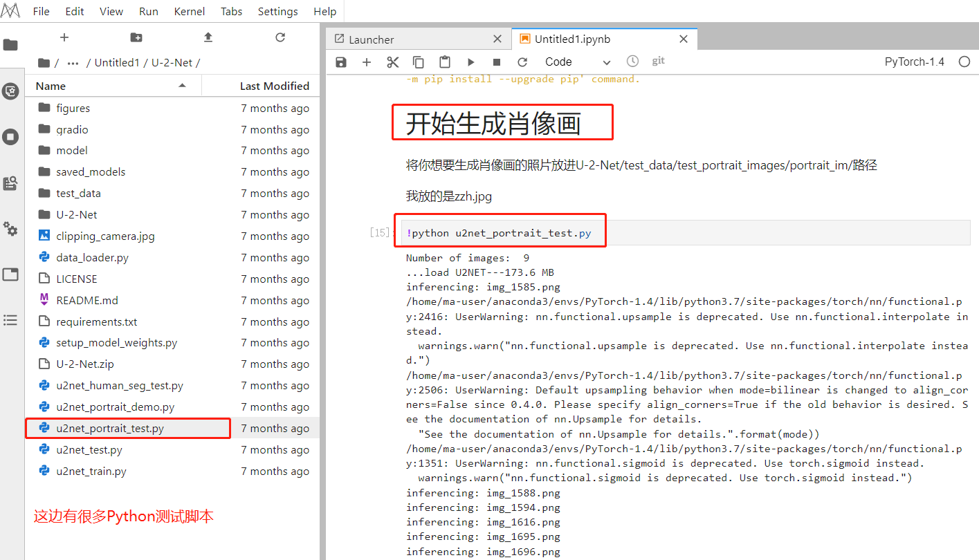This screenshot has height=560, width=979.
Task: Select the U-2-Net folder in list
Action: (173, 215)
